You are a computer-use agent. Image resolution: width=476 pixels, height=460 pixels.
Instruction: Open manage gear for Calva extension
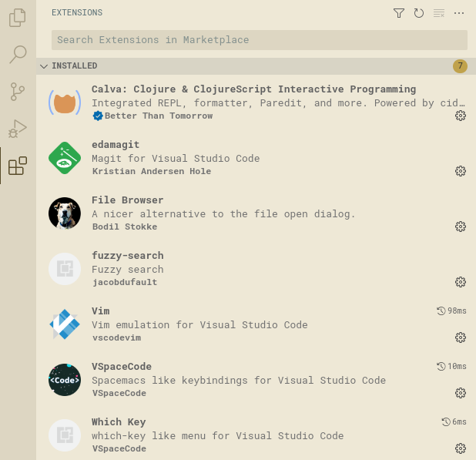pyautogui.click(x=461, y=116)
